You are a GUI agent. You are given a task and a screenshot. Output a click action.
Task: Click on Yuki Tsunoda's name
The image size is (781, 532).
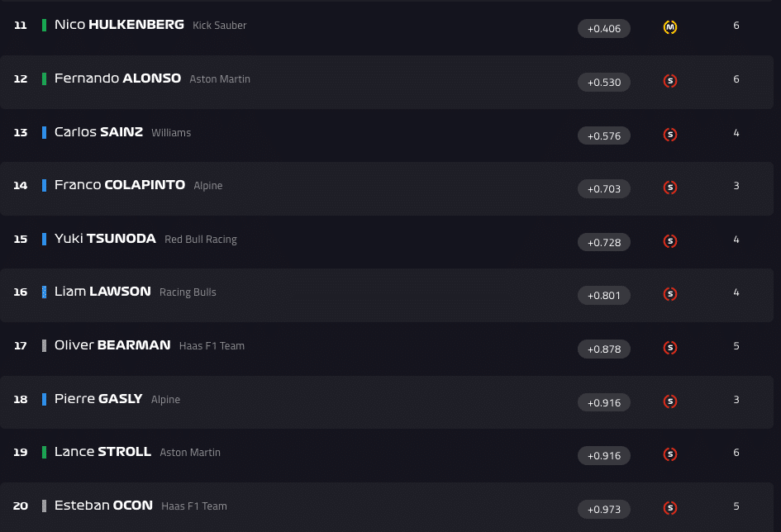[105, 239]
